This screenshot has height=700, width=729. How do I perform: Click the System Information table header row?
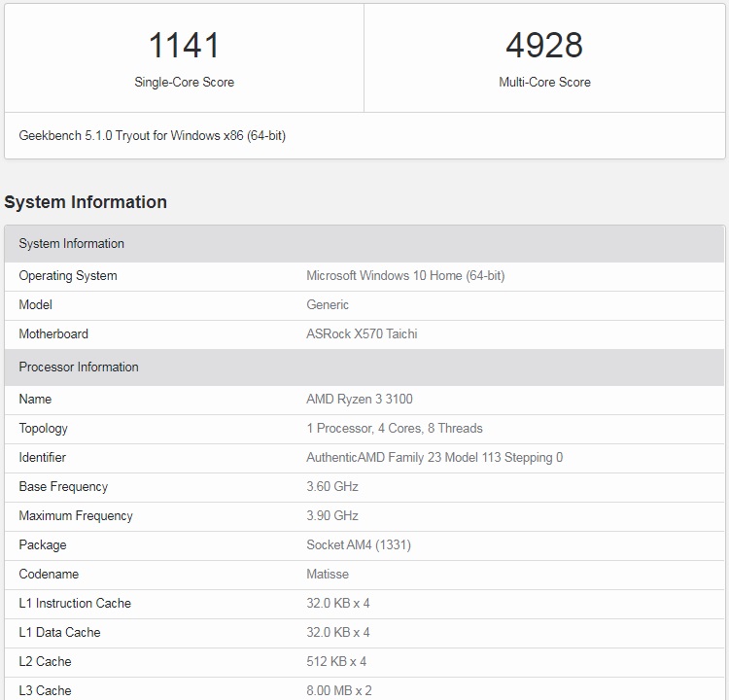point(364,244)
